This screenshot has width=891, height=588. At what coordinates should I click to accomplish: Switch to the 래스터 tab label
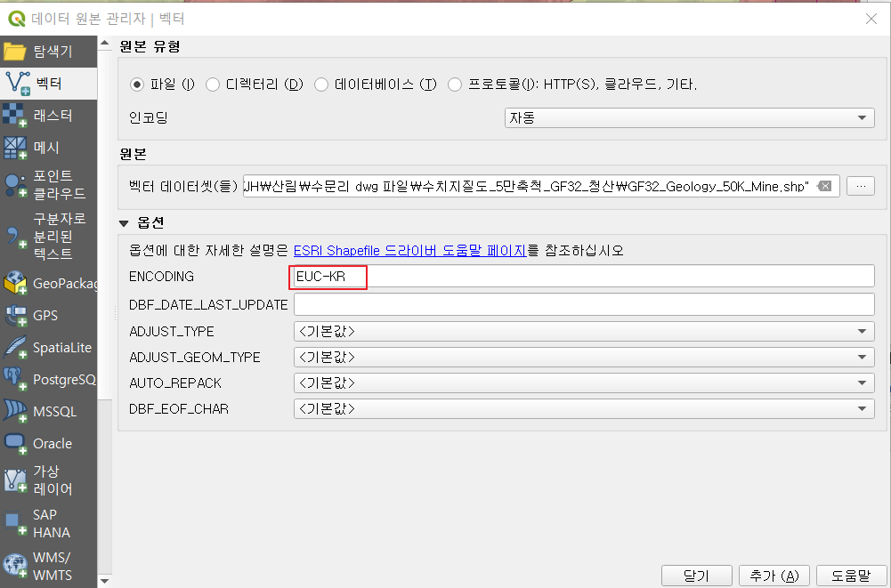click(53, 116)
